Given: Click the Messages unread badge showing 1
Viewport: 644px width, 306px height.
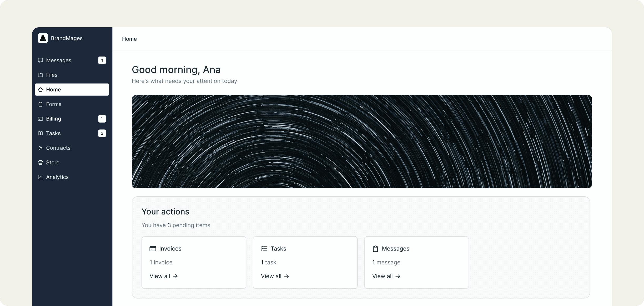Looking at the screenshot, I should [x=102, y=60].
